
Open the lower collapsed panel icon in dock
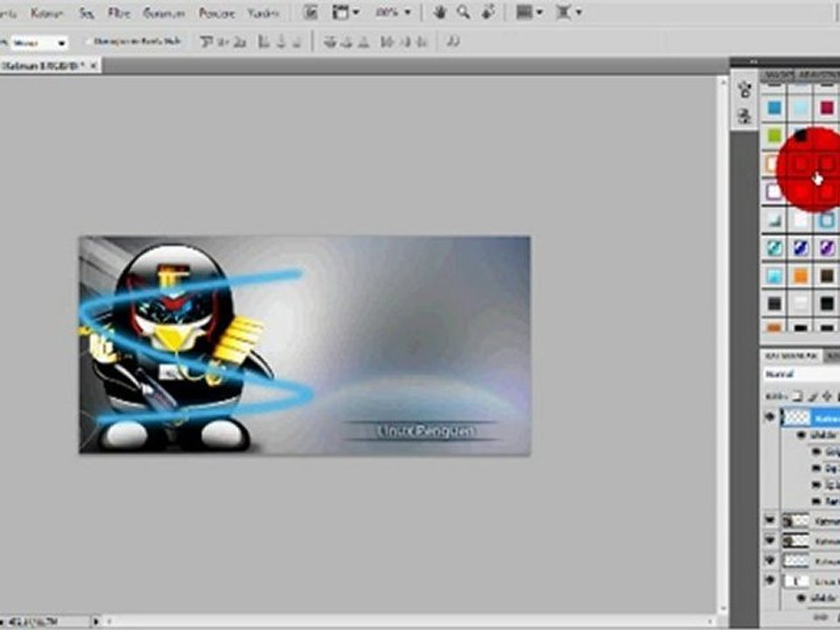pyautogui.click(x=744, y=115)
